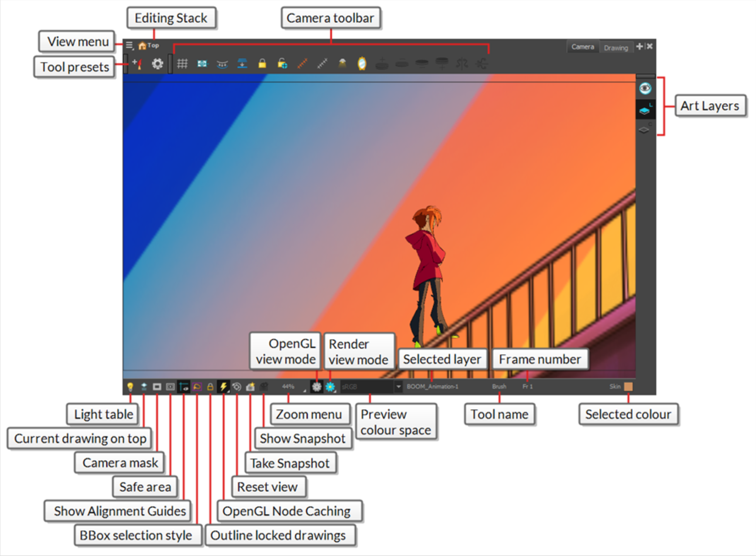Enable Current drawing on top
Viewport: 756px width, 556px height.
click(x=144, y=386)
